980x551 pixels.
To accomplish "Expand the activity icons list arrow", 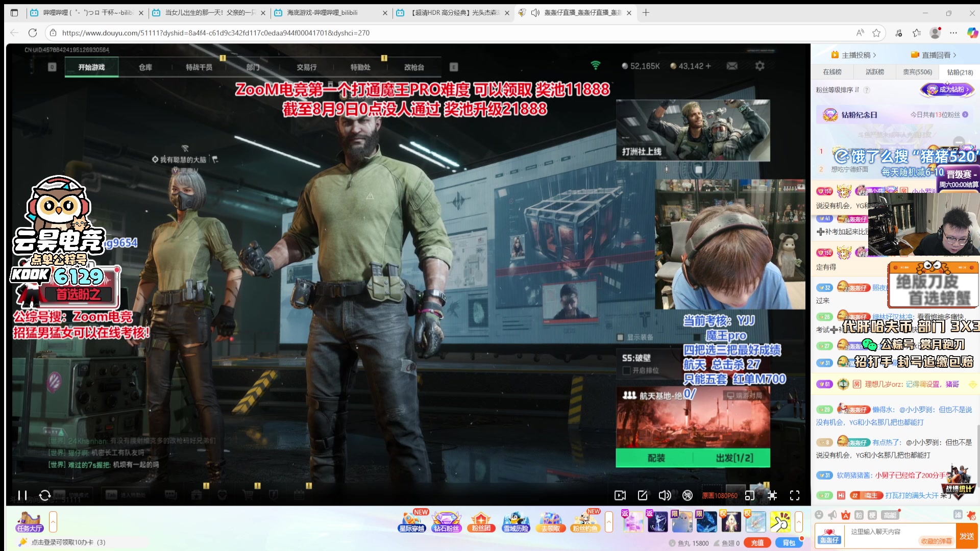I will click(608, 522).
